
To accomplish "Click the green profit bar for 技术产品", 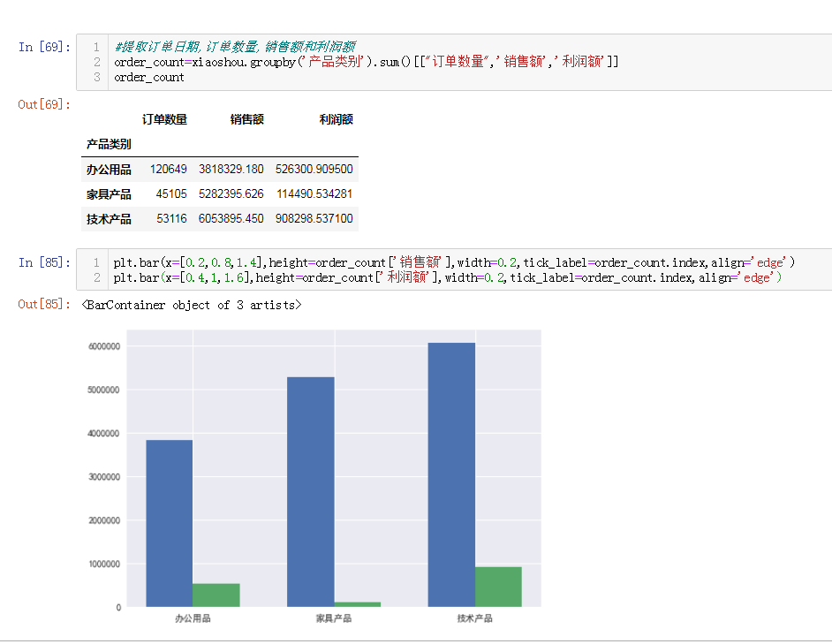I will [498, 587].
